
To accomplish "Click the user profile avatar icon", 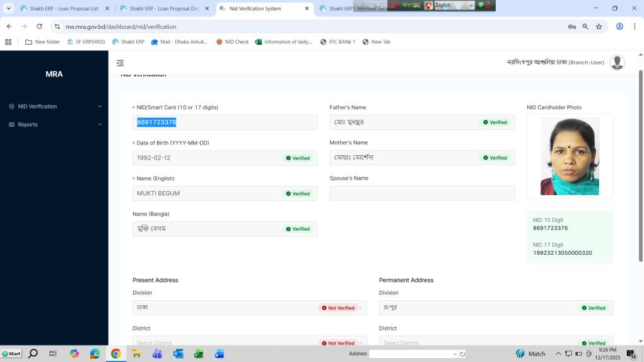I will (x=617, y=62).
